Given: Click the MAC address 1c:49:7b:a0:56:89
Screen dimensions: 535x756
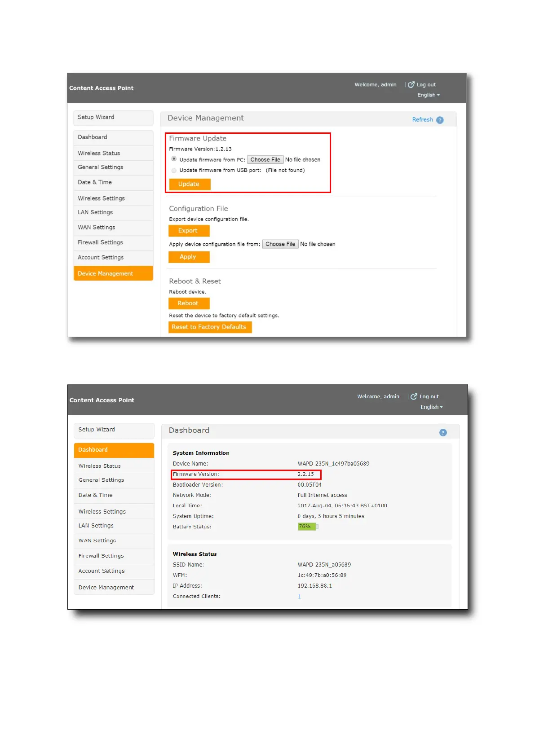Looking at the screenshot, I should click(x=322, y=575).
